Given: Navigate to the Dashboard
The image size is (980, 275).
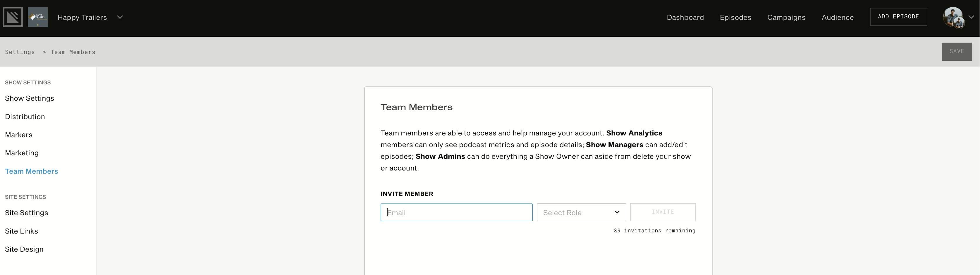Looking at the screenshot, I should point(685,17).
